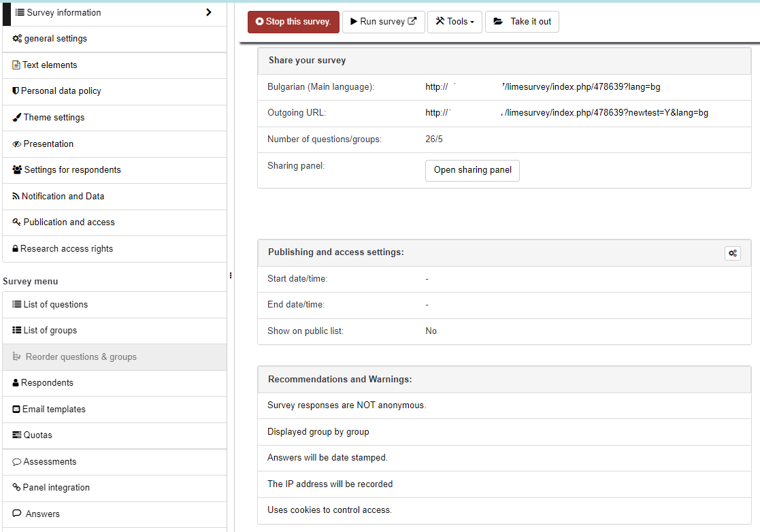Click the three-dot sidebar resize handle
The image size is (760, 532).
[x=231, y=276]
